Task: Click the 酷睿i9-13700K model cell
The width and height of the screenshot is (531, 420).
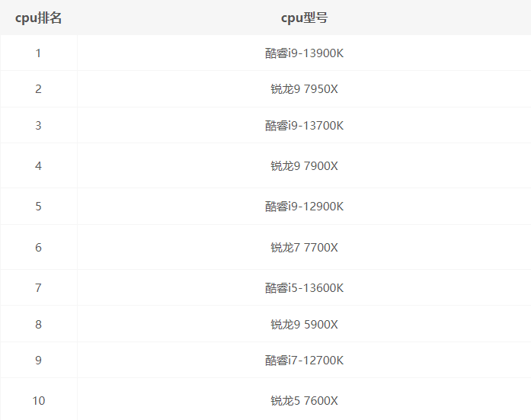Action: (x=304, y=126)
